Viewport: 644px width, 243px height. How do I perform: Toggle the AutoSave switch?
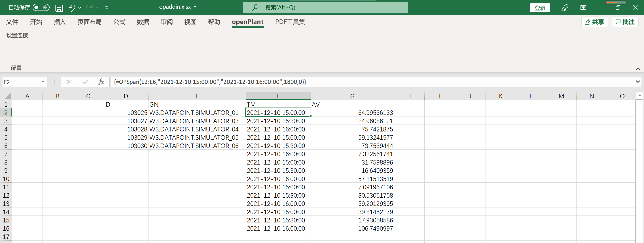(41, 7)
